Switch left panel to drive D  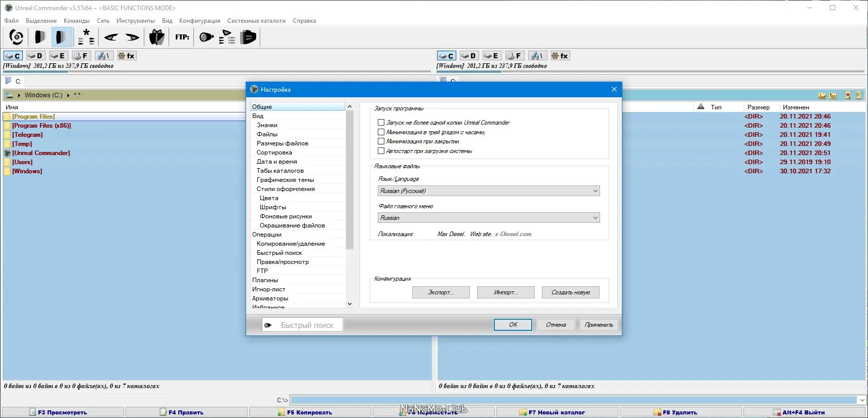tap(35, 56)
